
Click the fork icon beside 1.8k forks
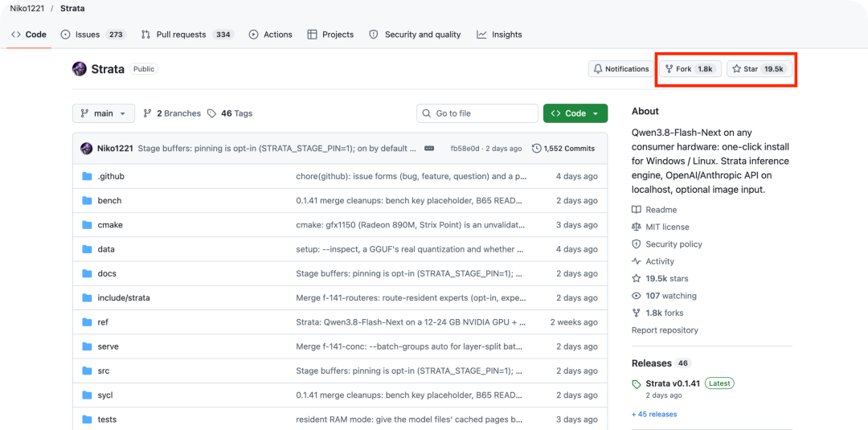(637, 313)
